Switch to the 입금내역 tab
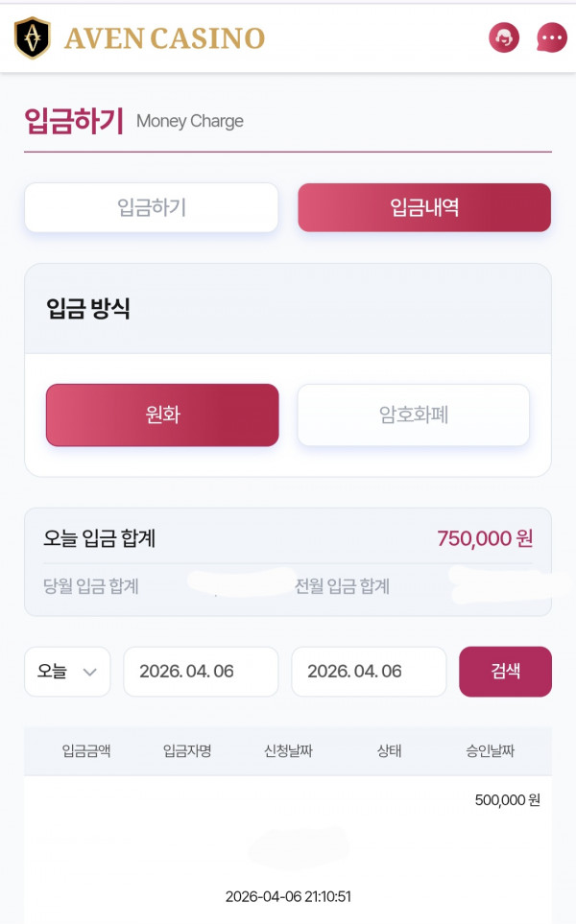This screenshot has width=576, height=924. pos(424,207)
